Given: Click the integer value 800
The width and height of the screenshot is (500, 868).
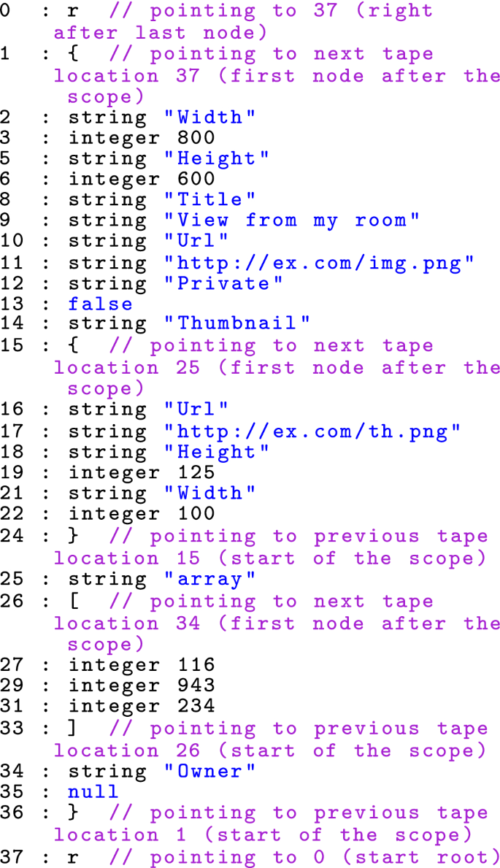Looking at the screenshot, I should pos(196,137).
